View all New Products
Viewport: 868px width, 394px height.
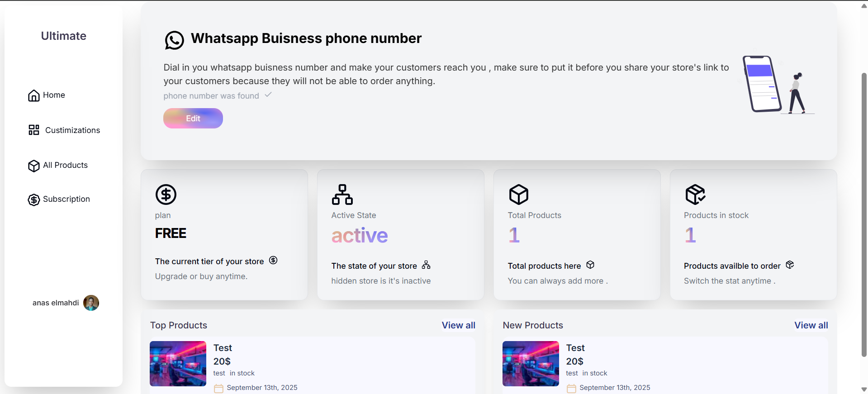(811, 325)
